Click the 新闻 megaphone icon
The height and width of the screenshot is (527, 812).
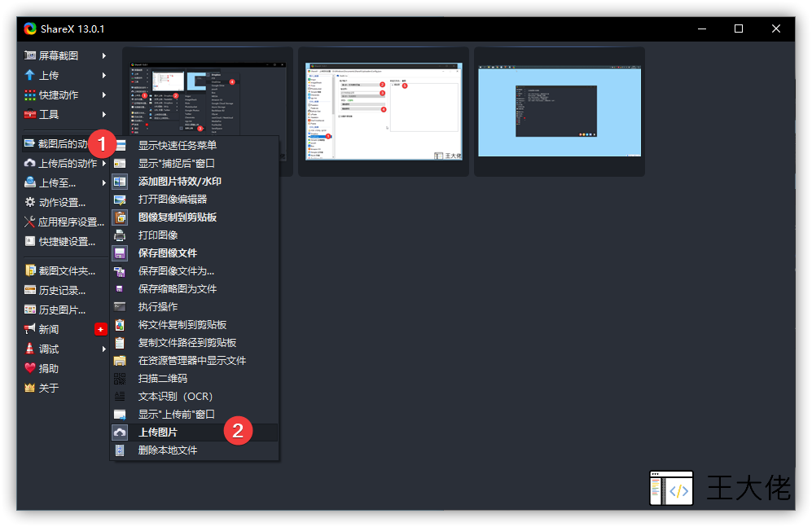30,329
